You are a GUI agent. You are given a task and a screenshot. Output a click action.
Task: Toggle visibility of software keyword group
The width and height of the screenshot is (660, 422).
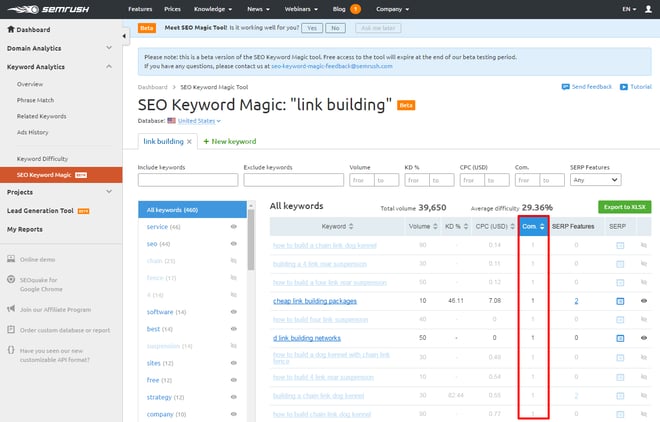234,312
